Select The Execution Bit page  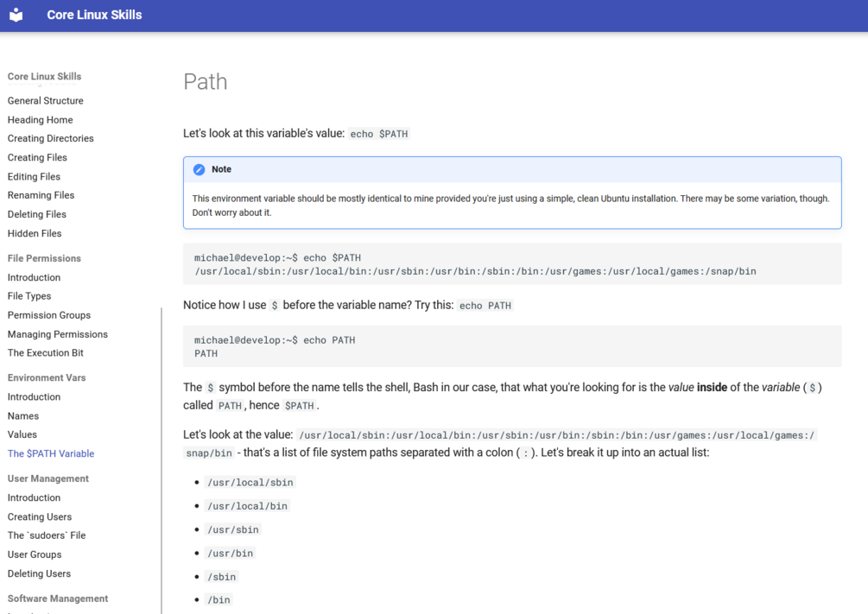(46, 352)
